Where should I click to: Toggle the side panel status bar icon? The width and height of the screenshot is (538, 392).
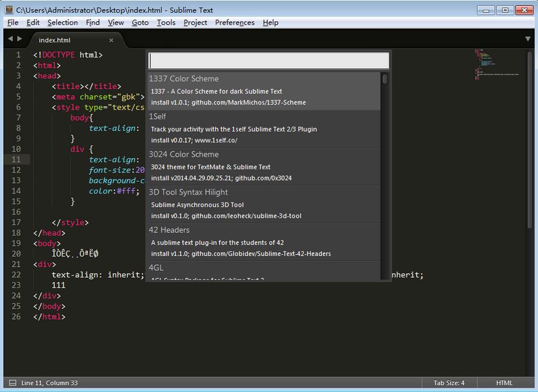click(12, 383)
